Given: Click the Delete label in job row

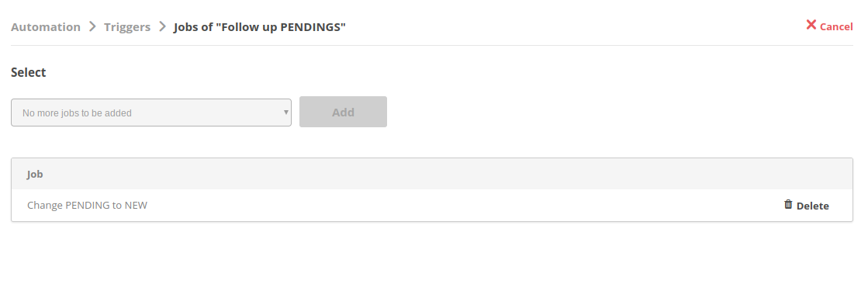Looking at the screenshot, I should click(813, 206).
